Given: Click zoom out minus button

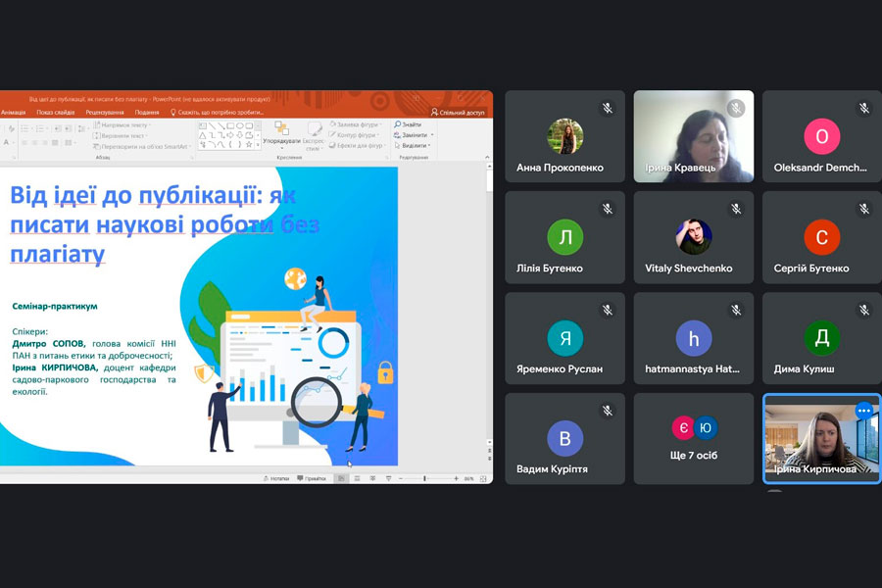Looking at the screenshot, I should (401, 479).
